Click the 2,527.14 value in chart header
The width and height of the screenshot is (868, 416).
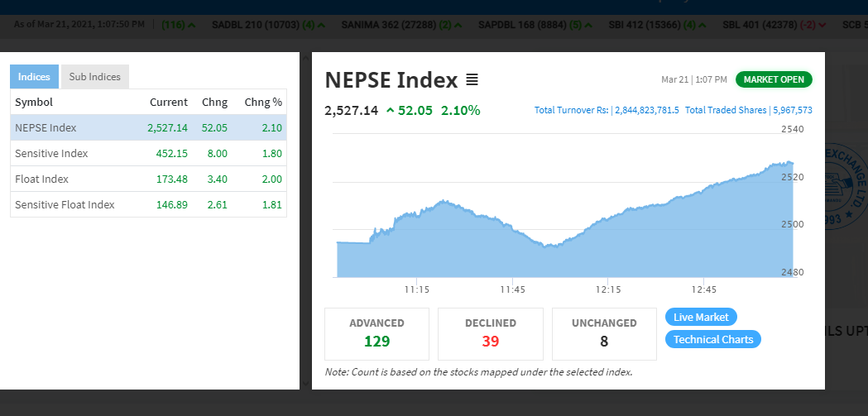[x=352, y=111]
